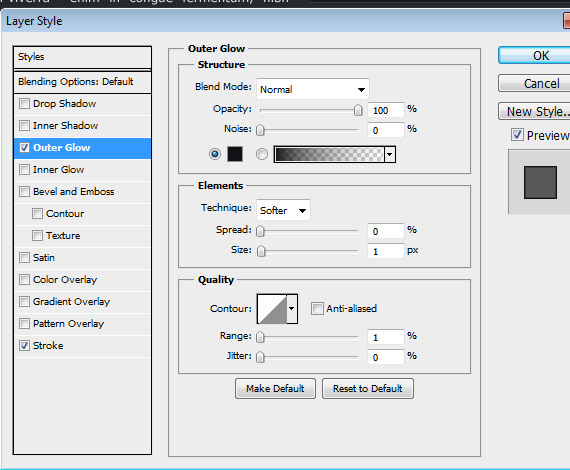Uncheck the Stroke checkbox
570x470 pixels.
pyautogui.click(x=24, y=346)
